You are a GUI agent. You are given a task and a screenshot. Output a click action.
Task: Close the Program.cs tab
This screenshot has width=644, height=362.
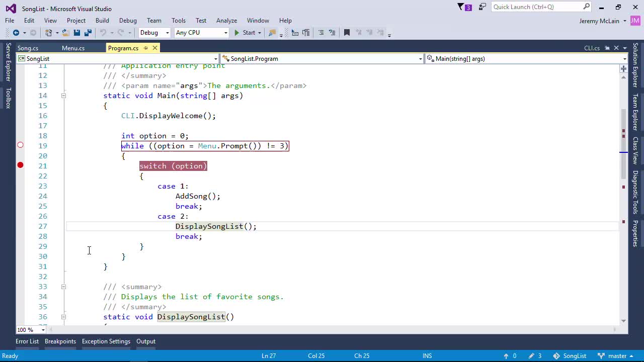point(155,48)
